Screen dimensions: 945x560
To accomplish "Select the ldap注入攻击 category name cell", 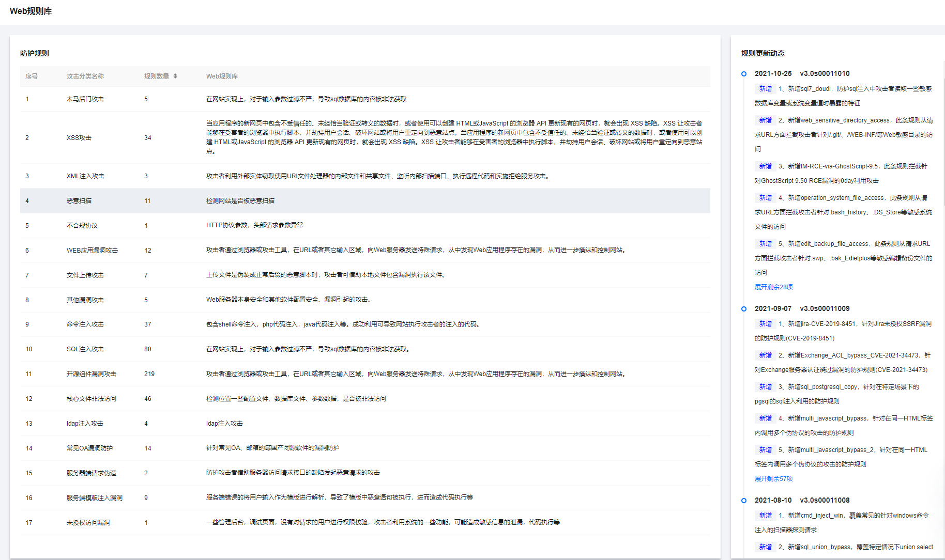I will (85, 424).
